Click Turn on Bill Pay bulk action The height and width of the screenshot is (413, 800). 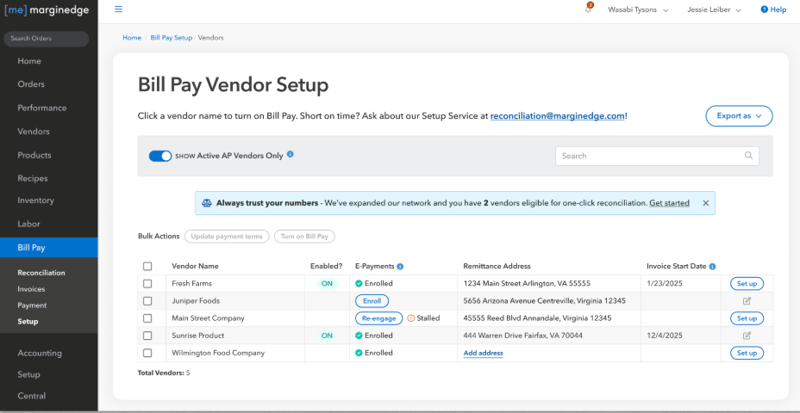(304, 236)
